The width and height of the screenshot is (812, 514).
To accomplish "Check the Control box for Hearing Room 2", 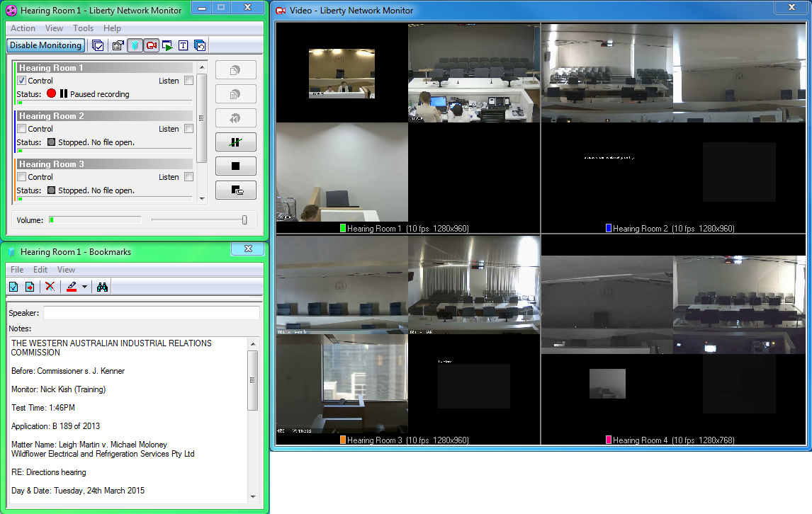I will 21,129.
